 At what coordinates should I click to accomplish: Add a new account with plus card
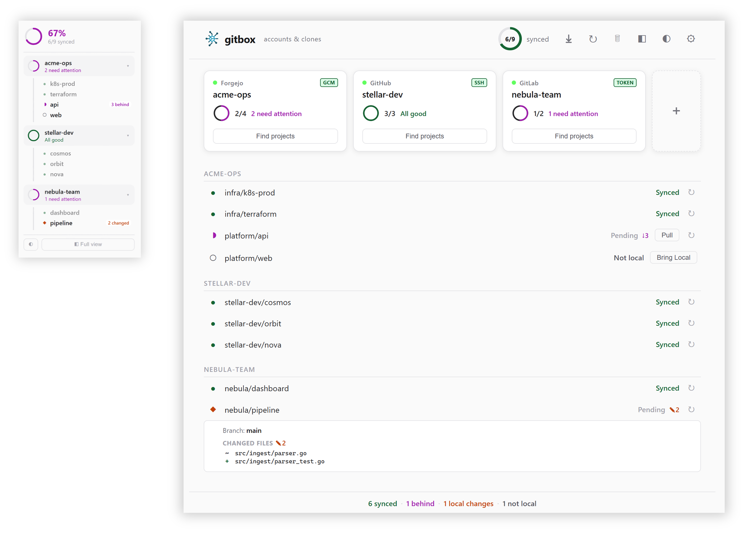tap(676, 111)
